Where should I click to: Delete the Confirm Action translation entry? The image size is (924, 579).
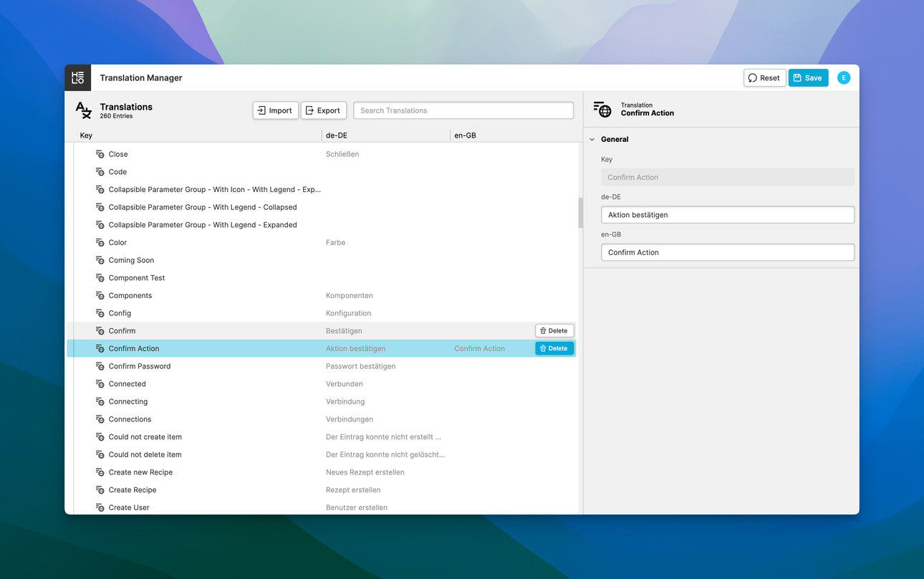coord(554,348)
